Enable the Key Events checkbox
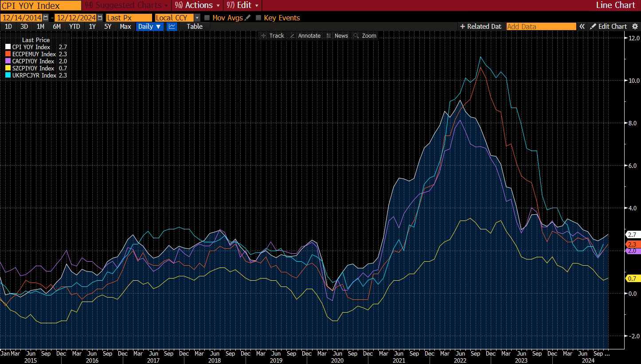Image resolution: width=641 pixels, height=364 pixels. click(258, 18)
